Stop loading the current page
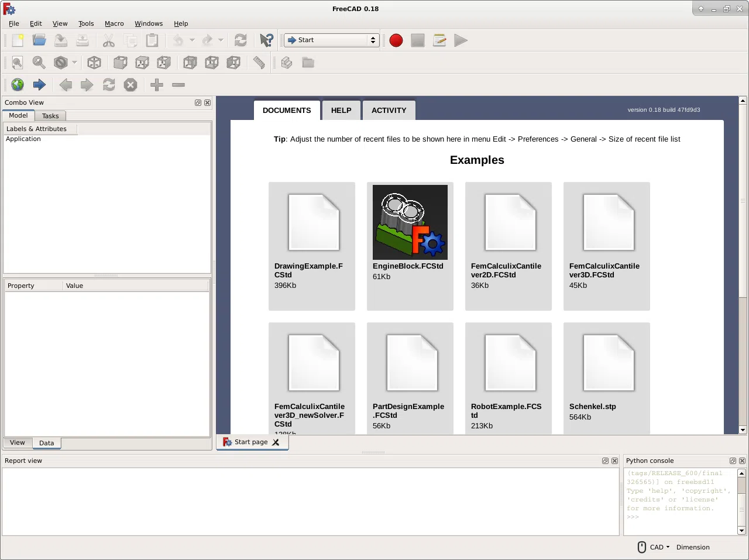The image size is (749, 560). [130, 85]
